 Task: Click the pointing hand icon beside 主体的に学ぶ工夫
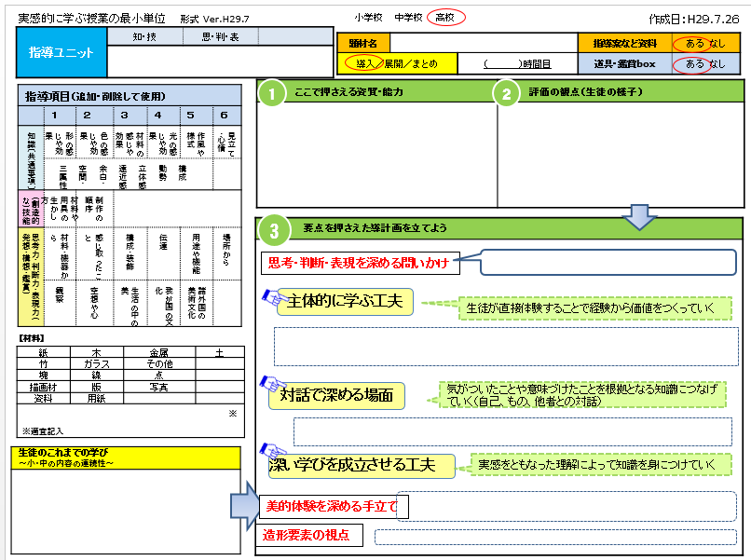tap(274, 297)
